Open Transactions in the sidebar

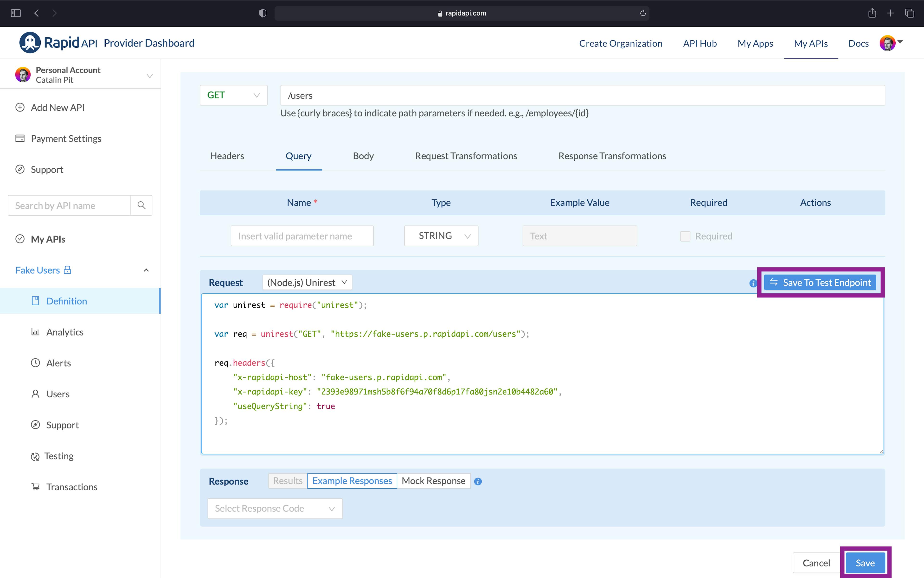point(72,487)
